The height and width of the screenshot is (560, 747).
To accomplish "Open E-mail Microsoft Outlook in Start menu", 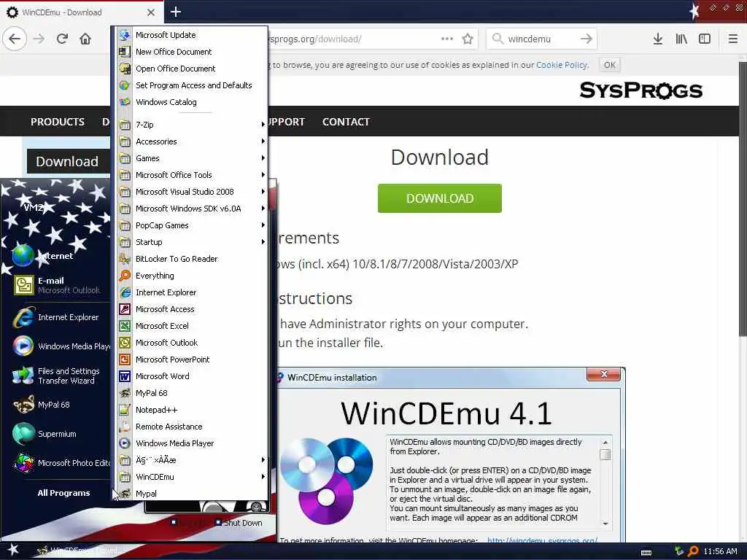I will pyautogui.click(x=57, y=285).
